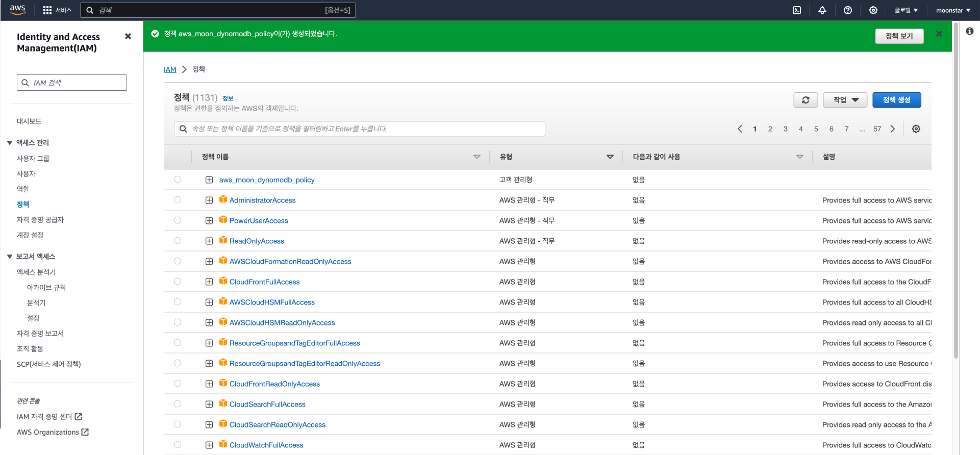Follow the IAM breadcrumb link

point(170,69)
